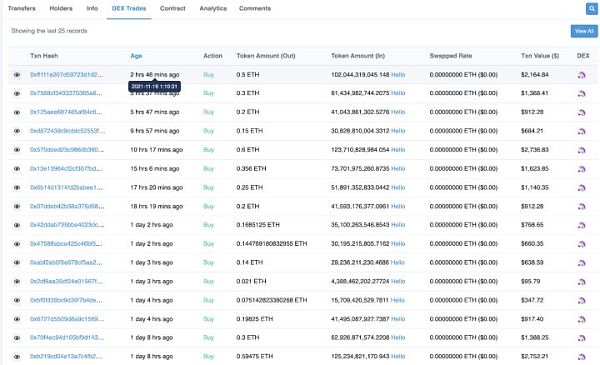Screen dimensions: 600x365
Task: Open DEX icon on the $95.79 trade row
Action: coord(582,282)
